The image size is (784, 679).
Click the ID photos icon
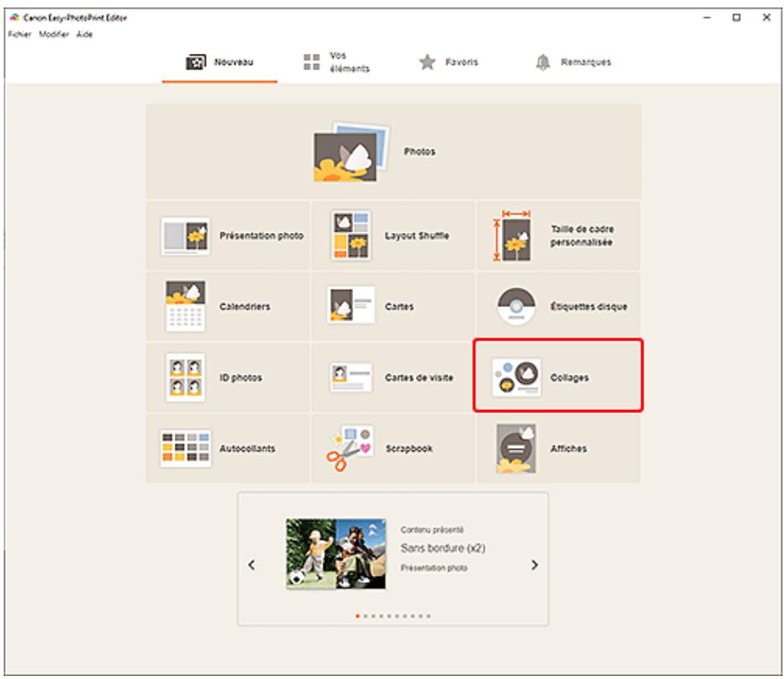[185, 377]
